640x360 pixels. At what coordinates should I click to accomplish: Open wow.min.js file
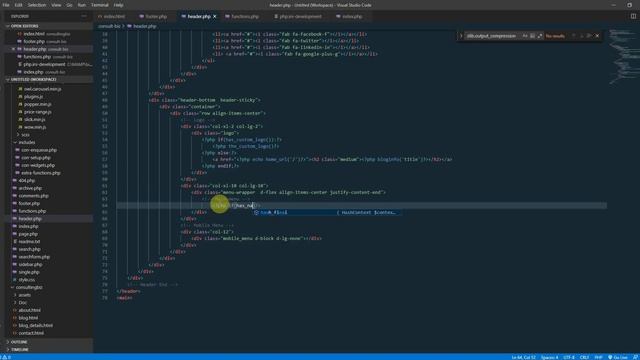pos(35,127)
